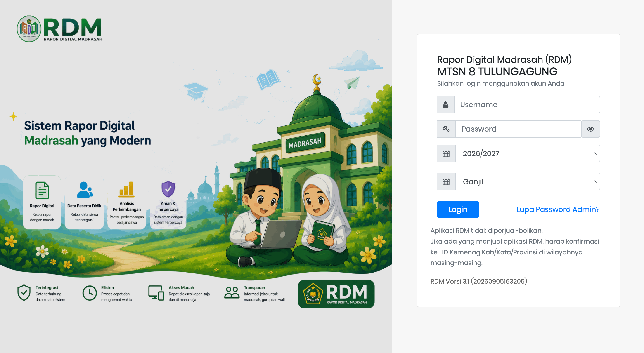Click the green RDM badge at bottom
The width and height of the screenshot is (644, 353).
[x=336, y=294]
